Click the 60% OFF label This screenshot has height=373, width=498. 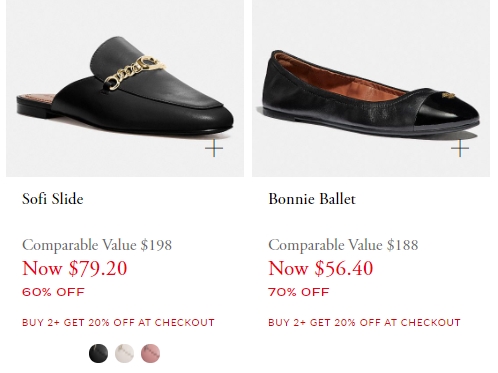(x=53, y=292)
